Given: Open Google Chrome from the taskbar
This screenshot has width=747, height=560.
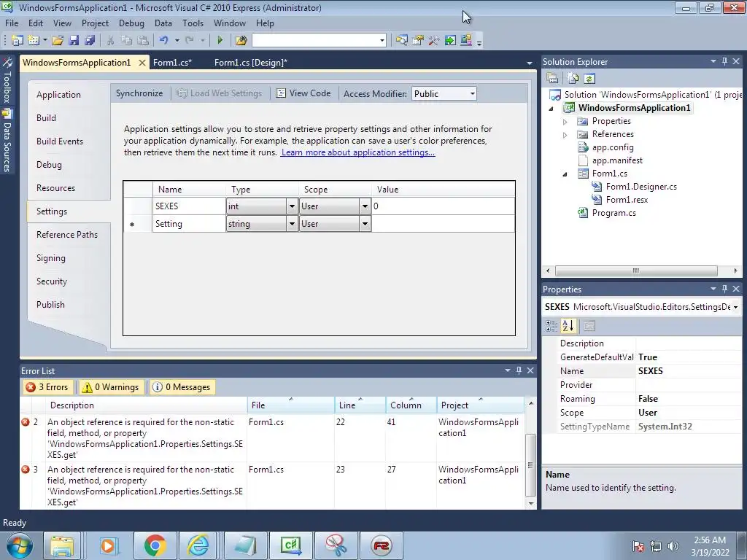Looking at the screenshot, I should coord(155,545).
